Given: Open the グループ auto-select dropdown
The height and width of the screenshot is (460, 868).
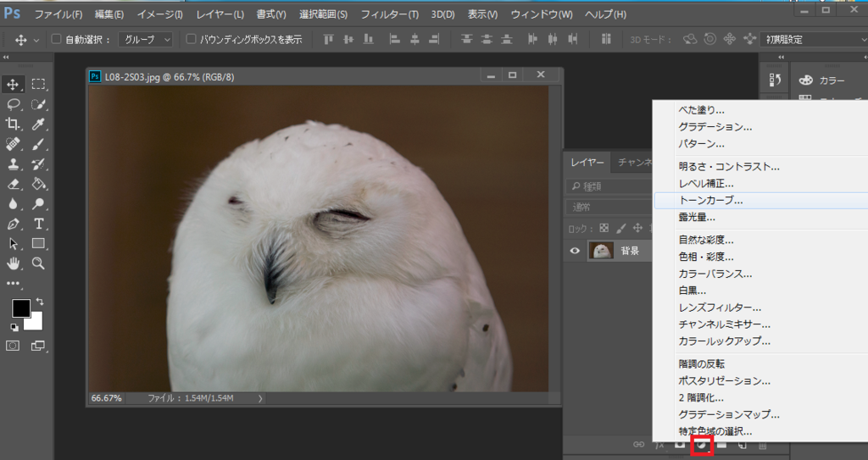Looking at the screenshot, I should [x=145, y=39].
